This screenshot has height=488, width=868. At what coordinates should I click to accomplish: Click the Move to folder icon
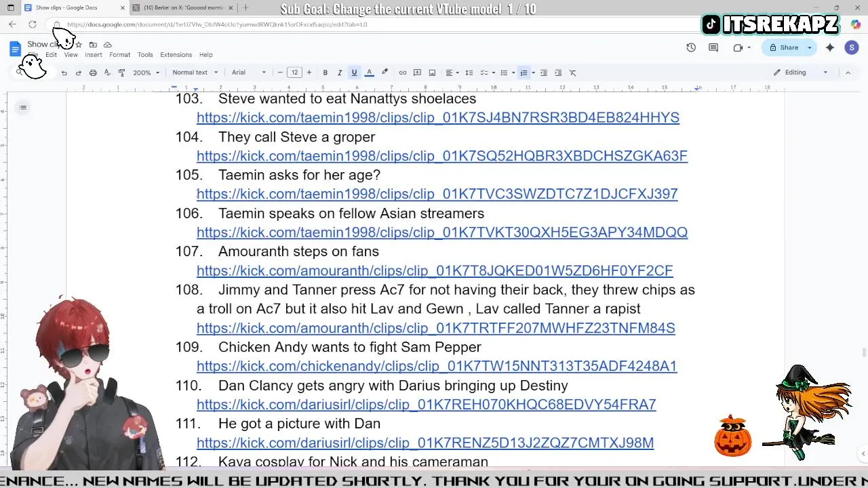(x=93, y=45)
